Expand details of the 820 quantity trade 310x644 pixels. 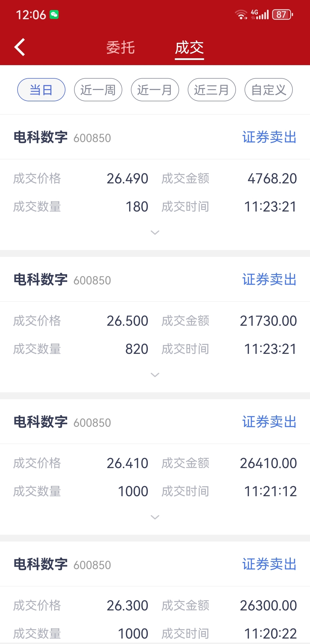pos(155,375)
